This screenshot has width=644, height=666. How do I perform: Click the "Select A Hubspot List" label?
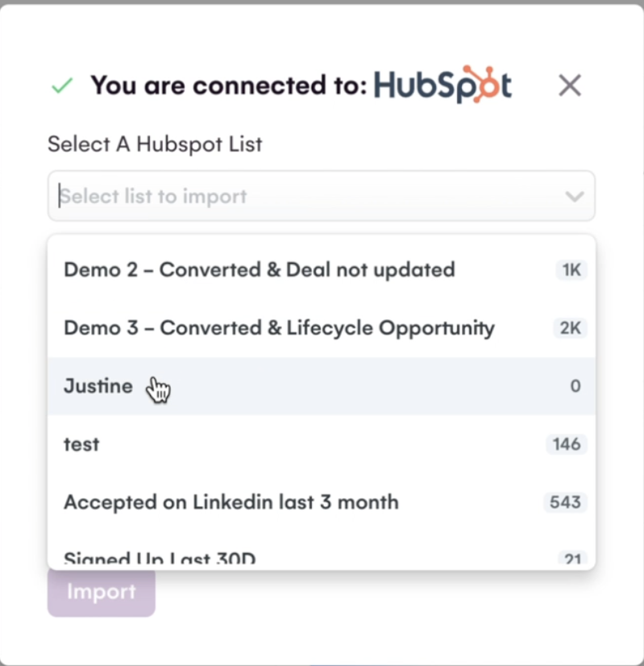tap(155, 144)
